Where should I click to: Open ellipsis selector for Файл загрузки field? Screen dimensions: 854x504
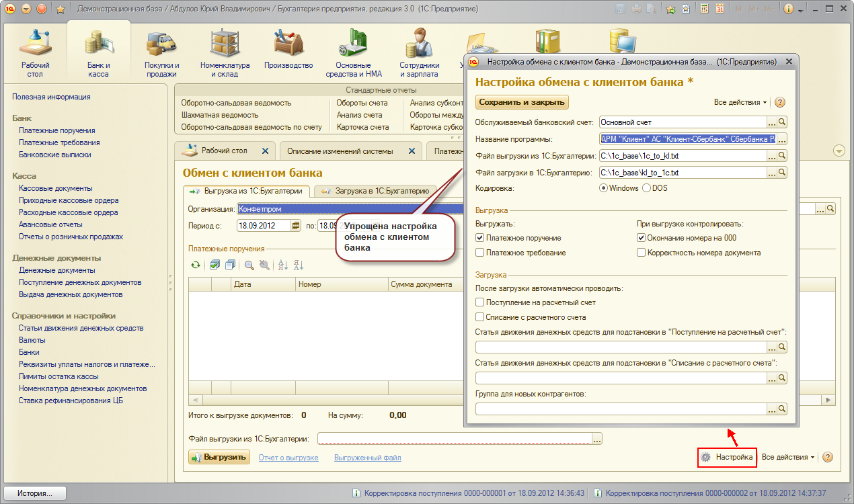[772, 173]
